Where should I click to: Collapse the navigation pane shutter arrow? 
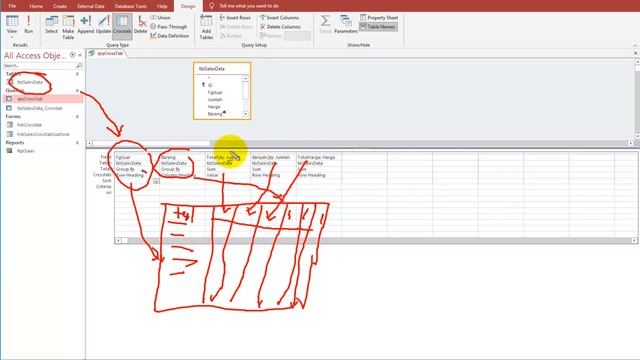coord(80,55)
